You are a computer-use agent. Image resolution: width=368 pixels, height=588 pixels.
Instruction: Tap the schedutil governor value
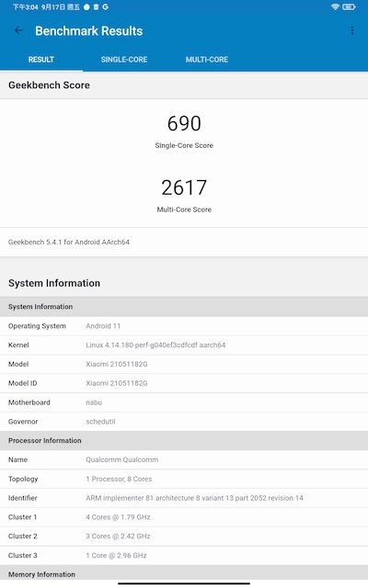100,422
